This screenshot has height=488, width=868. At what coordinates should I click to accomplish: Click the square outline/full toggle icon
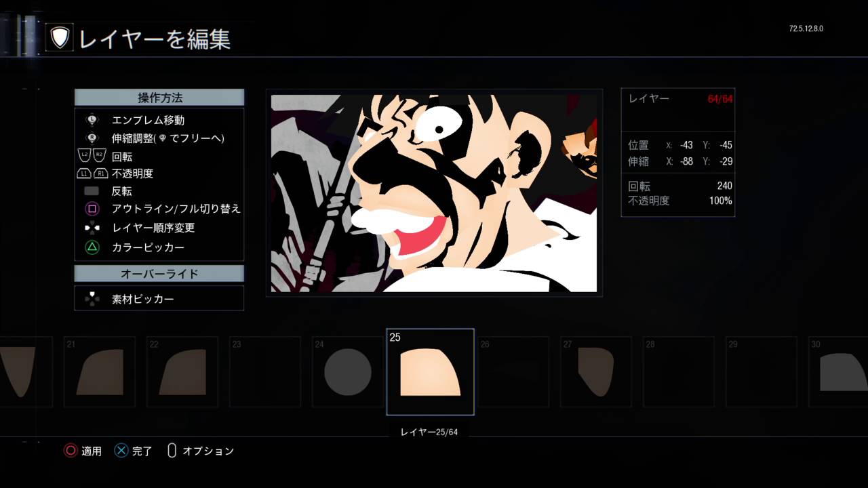coord(92,209)
